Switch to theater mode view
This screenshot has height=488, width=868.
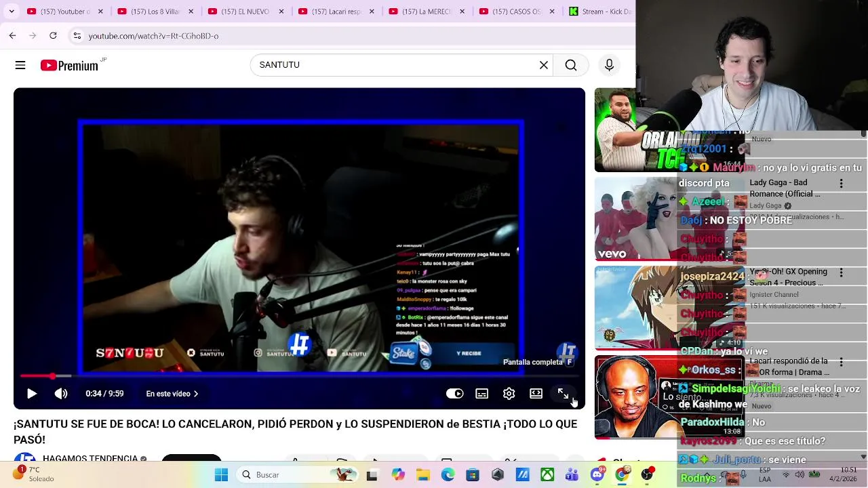(536, 394)
